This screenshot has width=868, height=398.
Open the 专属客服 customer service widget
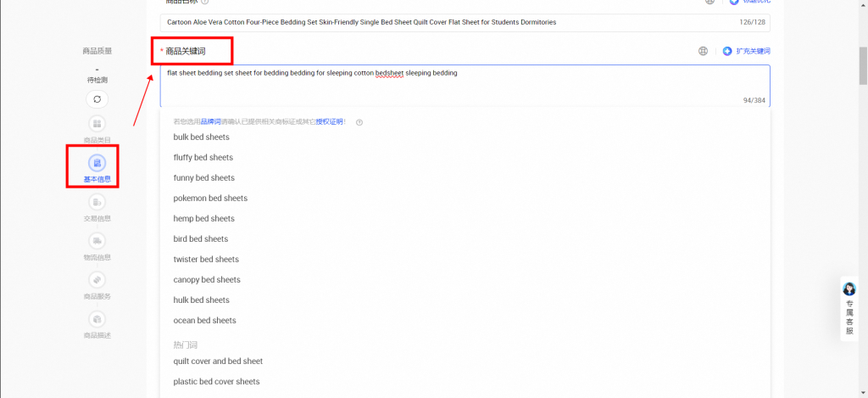tap(849, 309)
